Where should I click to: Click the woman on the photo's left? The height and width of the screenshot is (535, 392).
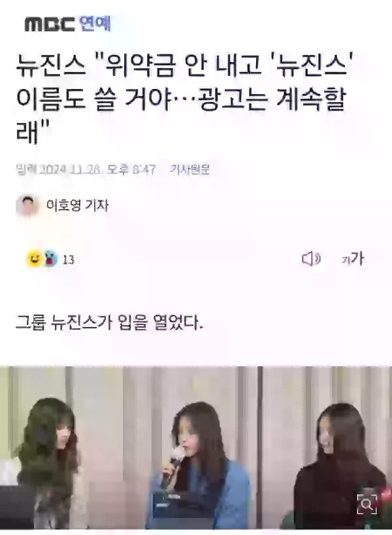tap(51, 464)
